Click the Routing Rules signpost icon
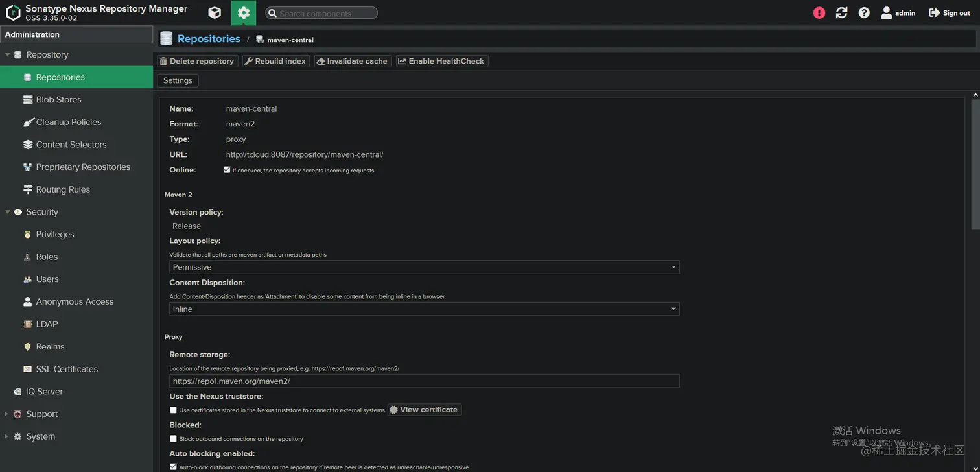The height and width of the screenshot is (472, 980). 27,189
